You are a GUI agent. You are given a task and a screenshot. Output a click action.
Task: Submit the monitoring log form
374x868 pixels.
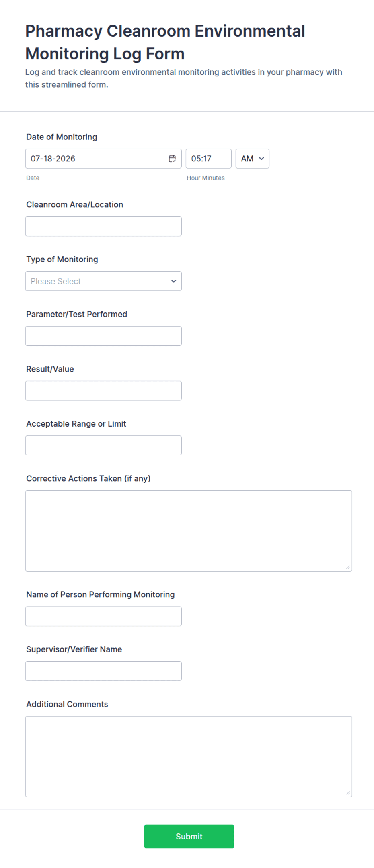(189, 836)
